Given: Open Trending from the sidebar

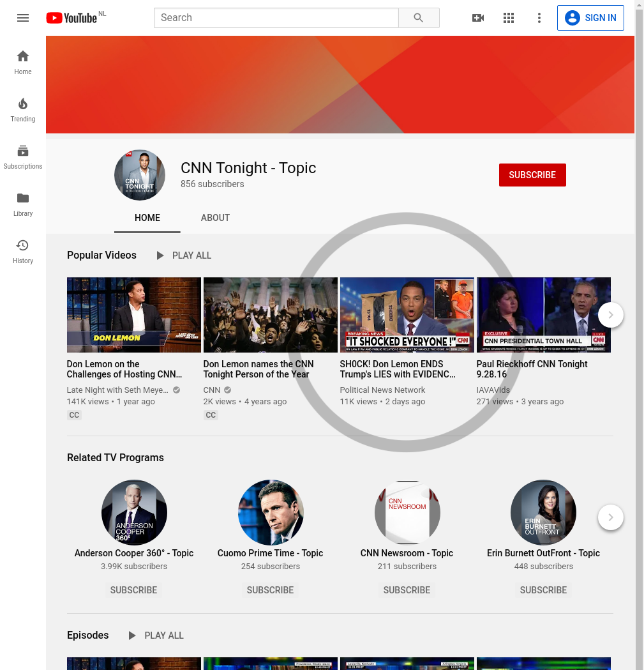Looking at the screenshot, I should pyautogui.click(x=23, y=110).
